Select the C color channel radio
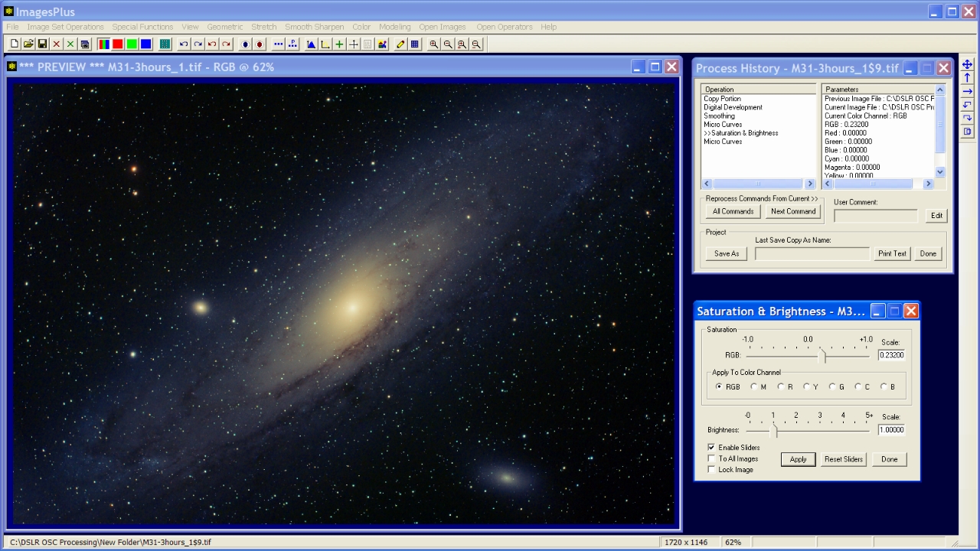Screen dimensions: 980x551 pos(858,386)
